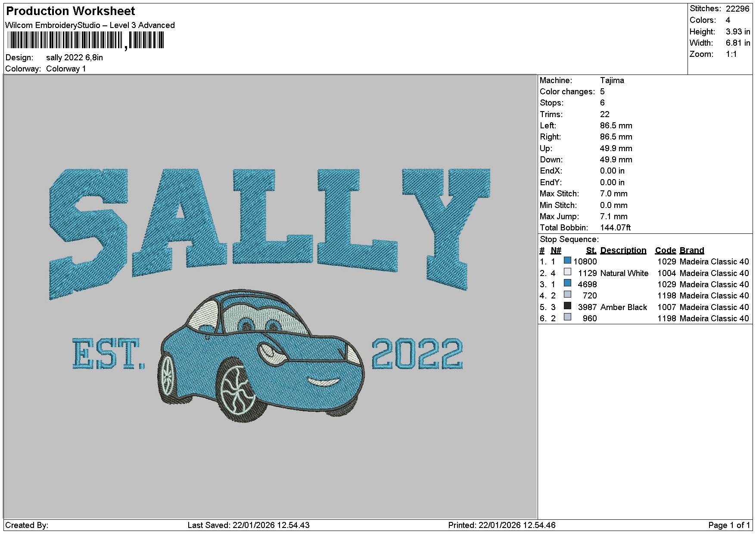Click 'Last Saved: 22/01/2026 12.54.43' in footer
The height and width of the screenshot is (534, 756).
coord(249,525)
